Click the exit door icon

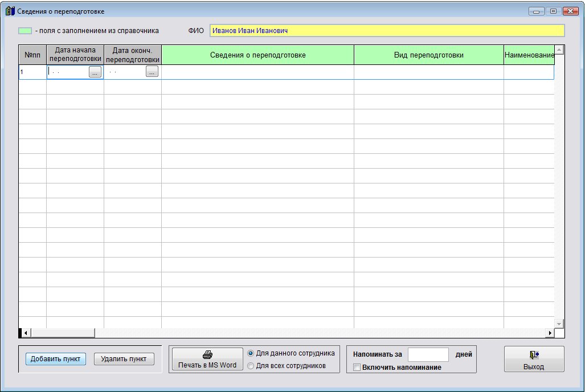click(534, 355)
